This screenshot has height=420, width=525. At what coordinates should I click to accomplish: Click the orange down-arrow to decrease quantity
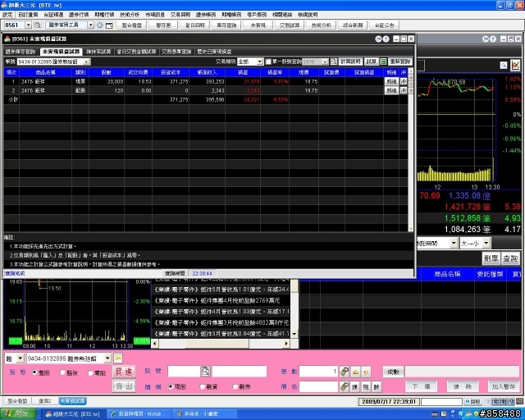click(366, 372)
